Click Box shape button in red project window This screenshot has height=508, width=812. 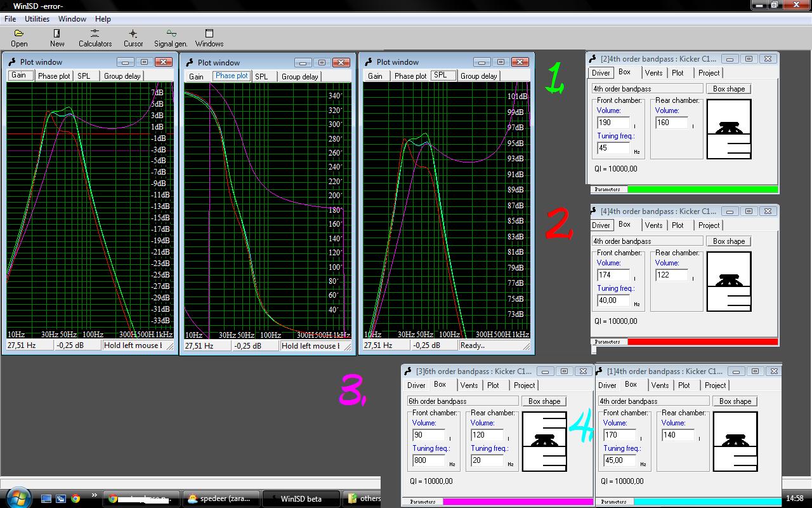[x=728, y=241]
